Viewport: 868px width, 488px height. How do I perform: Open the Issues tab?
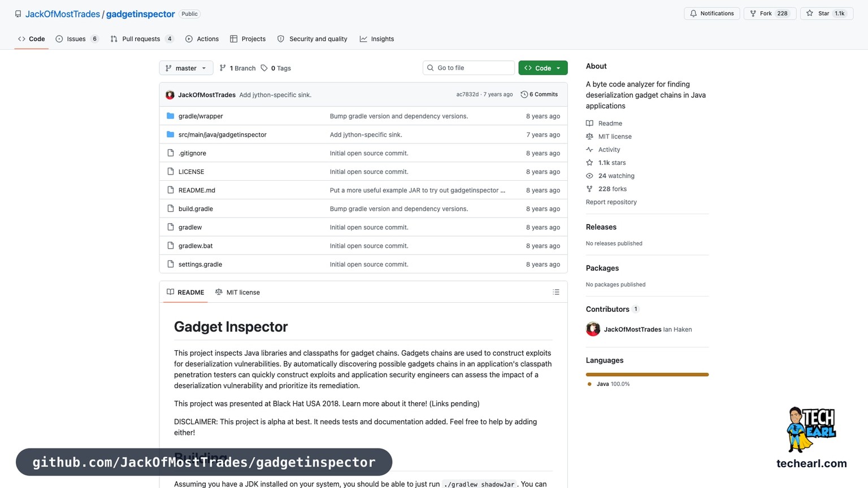pyautogui.click(x=77, y=39)
